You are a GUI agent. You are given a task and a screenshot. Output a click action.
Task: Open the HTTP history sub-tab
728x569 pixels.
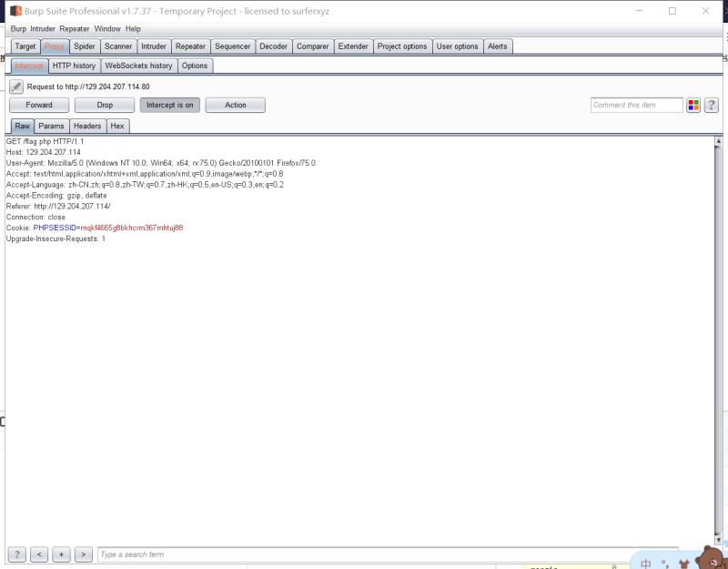pyautogui.click(x=75, y=66)
